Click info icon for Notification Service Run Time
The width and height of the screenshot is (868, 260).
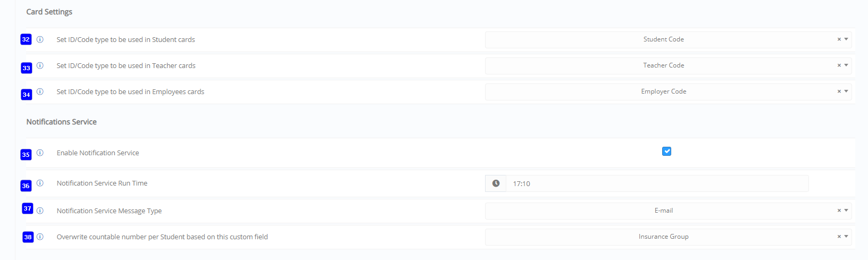[40, 183]
